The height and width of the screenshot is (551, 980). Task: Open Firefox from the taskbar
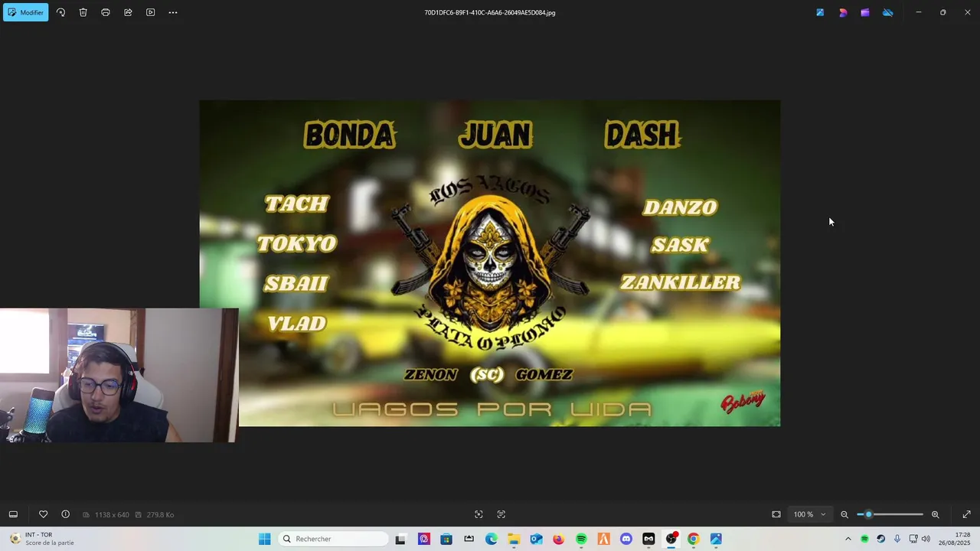pyautogui.click(x=558, y=539)
